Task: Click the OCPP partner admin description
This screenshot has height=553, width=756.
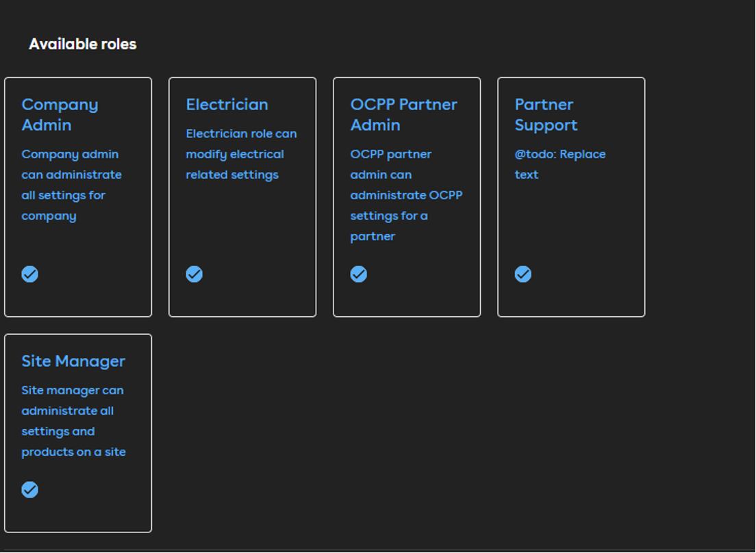Action: (x=406, y=195)
